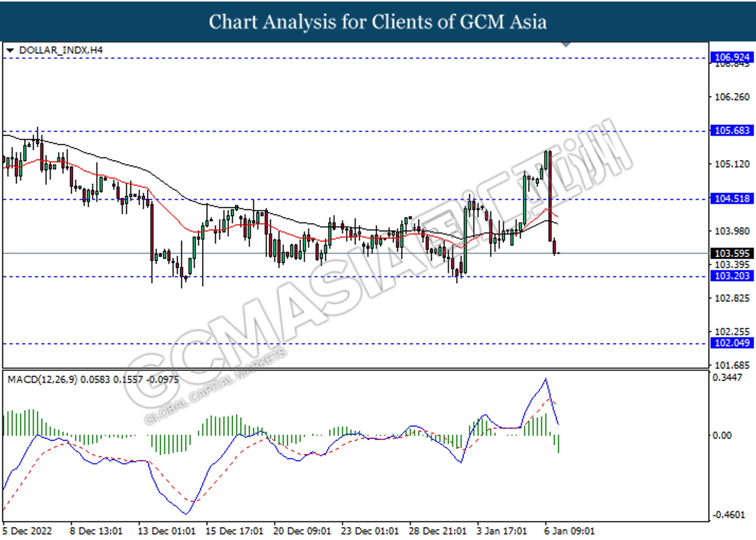Click the 23 Dec 01:01 date label

tap(370, 531)
